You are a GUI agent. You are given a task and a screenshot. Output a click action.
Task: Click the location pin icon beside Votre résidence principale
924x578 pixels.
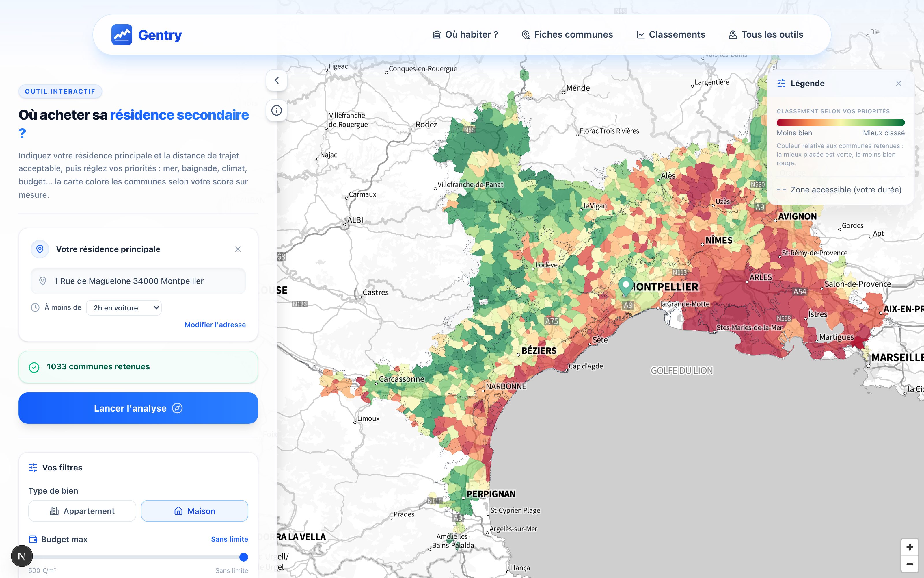(x=40, y=249)
